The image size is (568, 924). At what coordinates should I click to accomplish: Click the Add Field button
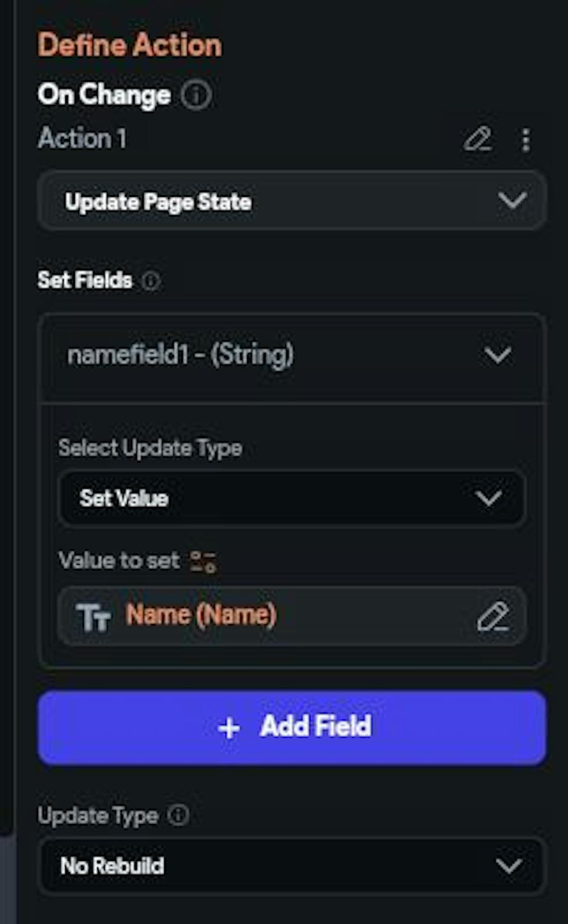coord(315,727)
